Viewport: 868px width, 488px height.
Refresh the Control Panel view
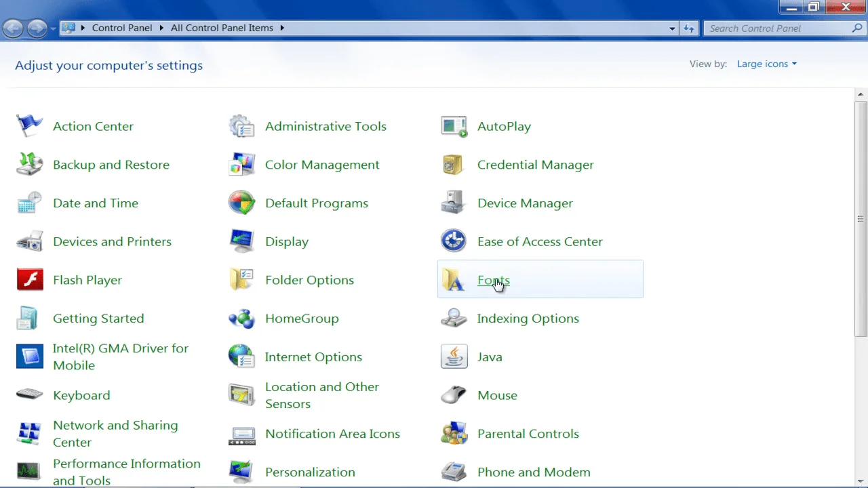(x=689, y=28)
